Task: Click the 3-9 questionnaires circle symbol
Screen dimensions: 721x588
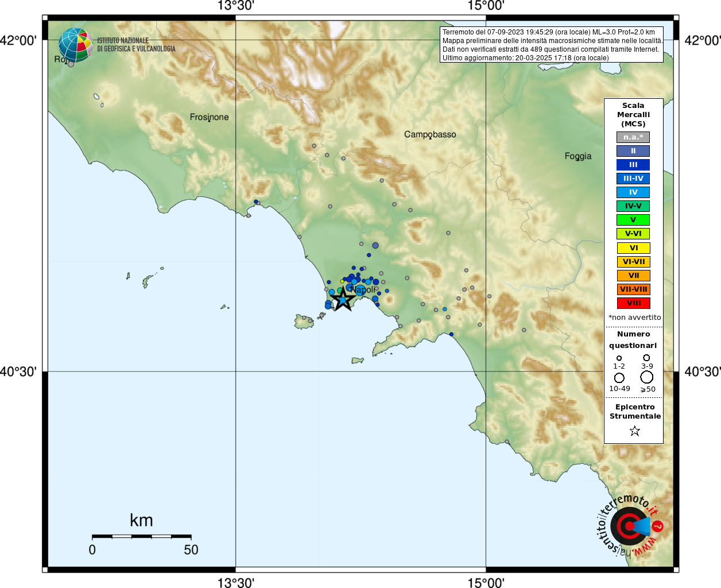Action: click(646, 358)
